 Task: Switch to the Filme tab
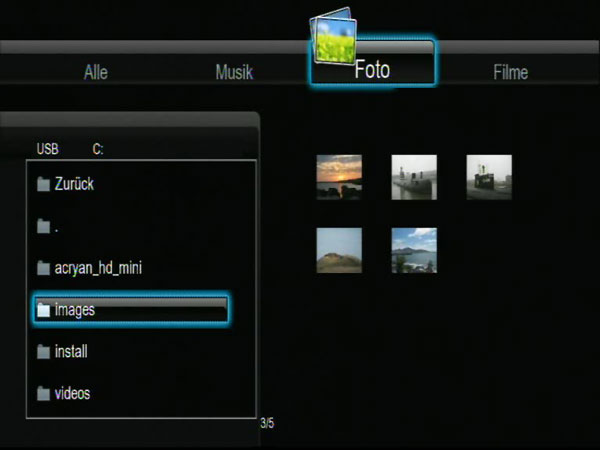point(510,72)
